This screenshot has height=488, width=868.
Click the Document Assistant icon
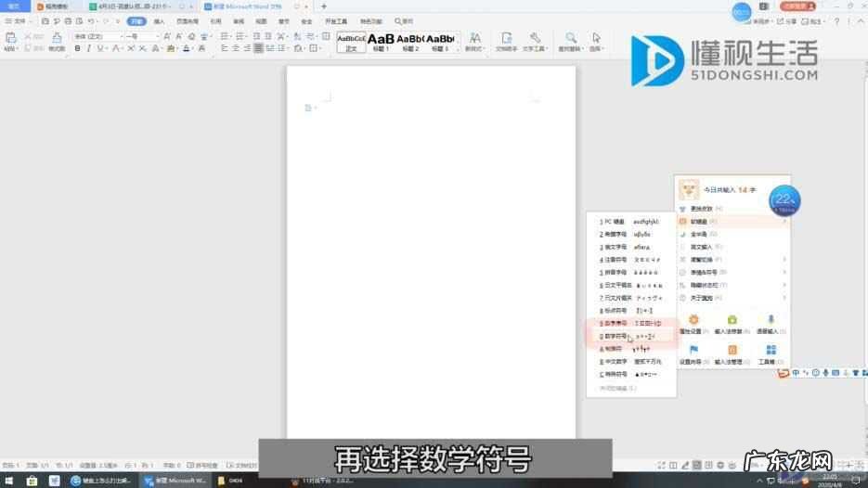coord(506,38)
